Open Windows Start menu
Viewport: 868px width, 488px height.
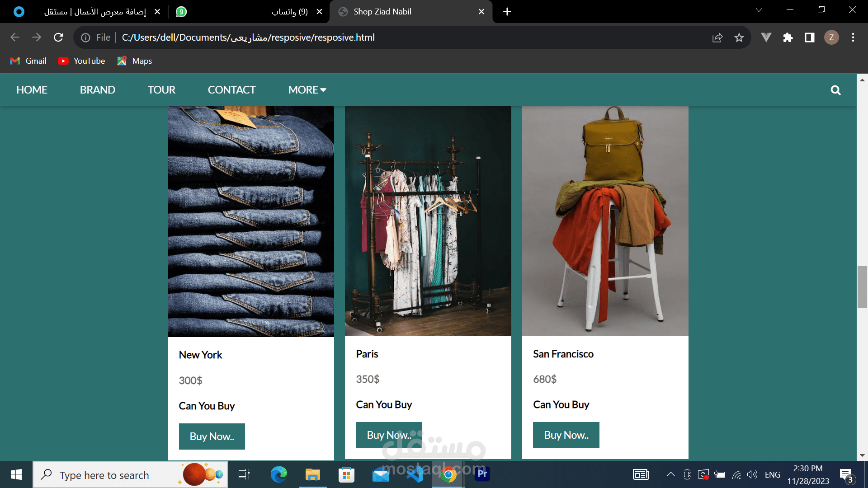(x=16, y=474)
